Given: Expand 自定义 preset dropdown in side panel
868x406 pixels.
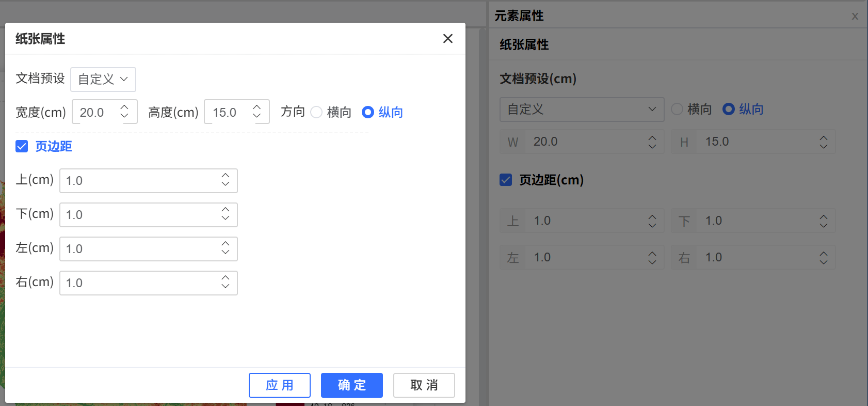Looking at the screenshot, I should 581,110.
